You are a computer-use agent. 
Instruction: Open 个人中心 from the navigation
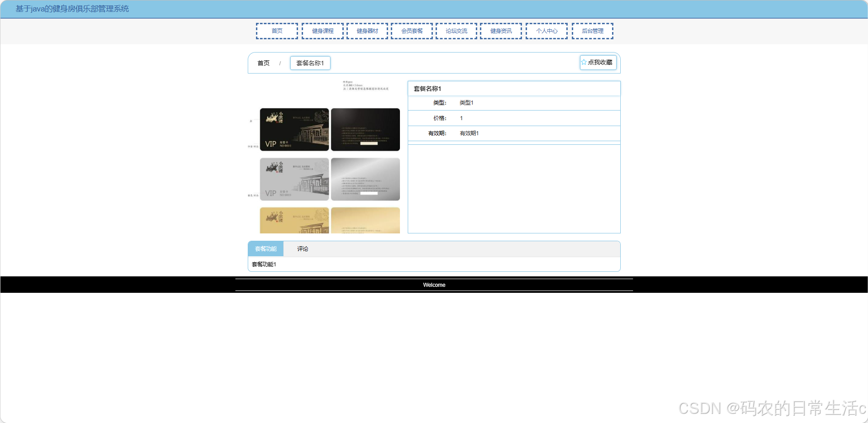coord(547,31)
